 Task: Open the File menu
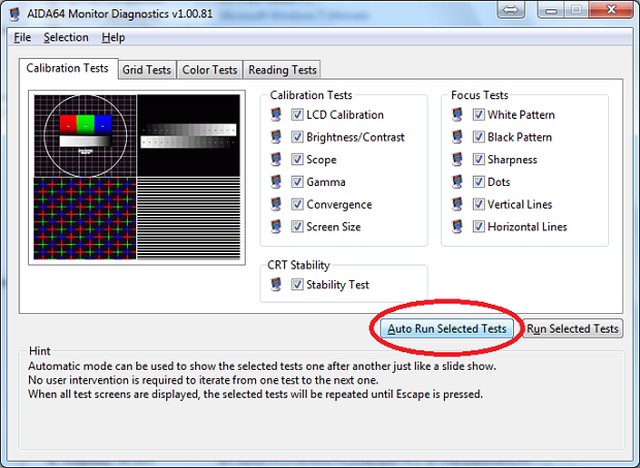click(x=22, y=37)
